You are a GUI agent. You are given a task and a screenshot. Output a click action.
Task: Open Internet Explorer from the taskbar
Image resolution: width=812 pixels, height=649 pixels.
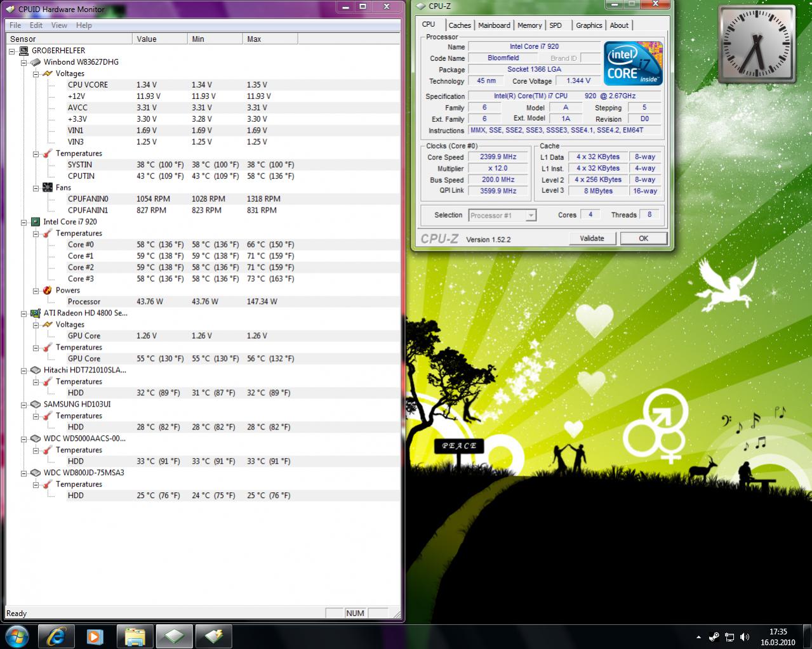[56, 636]
